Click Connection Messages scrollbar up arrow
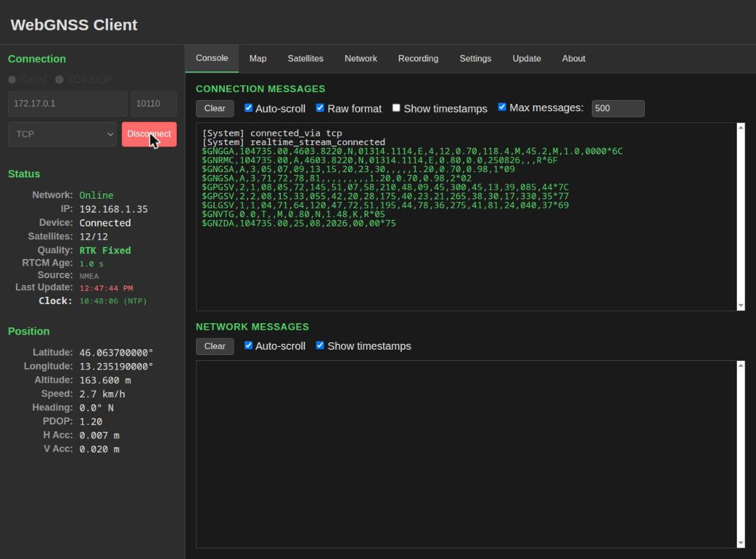This screenshot has width=756, height=559. [x=741, y=127]
